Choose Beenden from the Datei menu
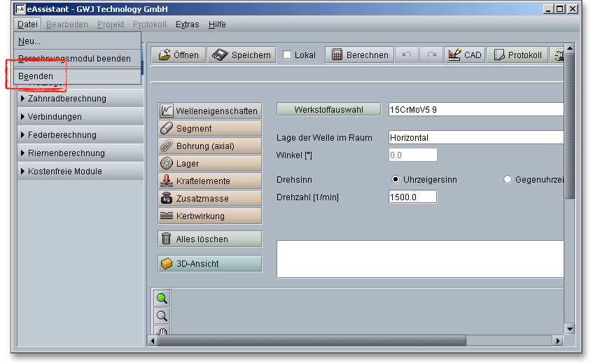 coord(36,76)
